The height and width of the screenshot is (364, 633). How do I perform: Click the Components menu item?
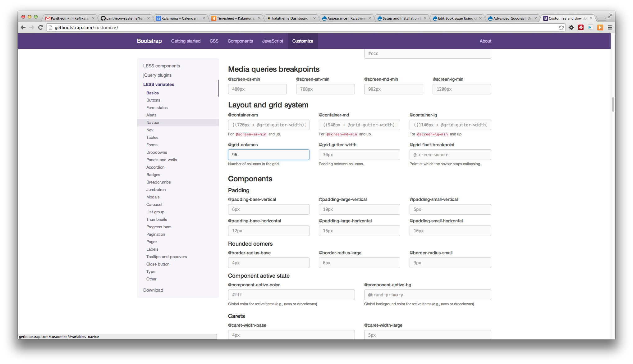[241, 41]
